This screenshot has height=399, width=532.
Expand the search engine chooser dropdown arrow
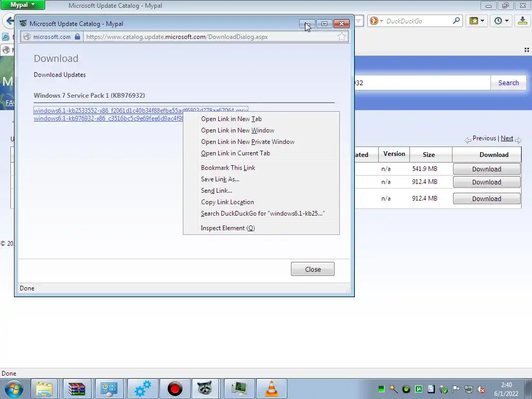tap(381, 21)
